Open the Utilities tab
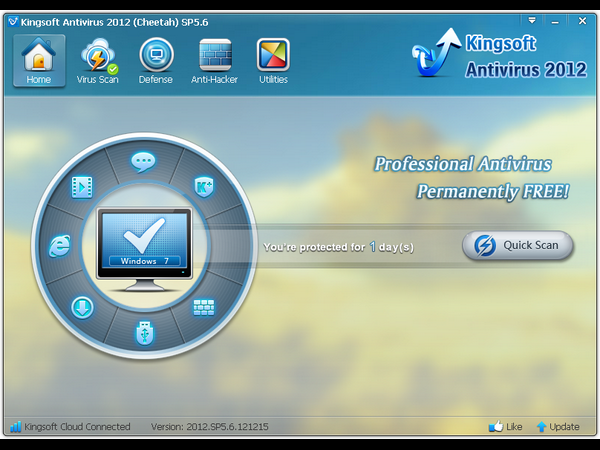Viewport: 600px width, 450px height. (273, 61)
